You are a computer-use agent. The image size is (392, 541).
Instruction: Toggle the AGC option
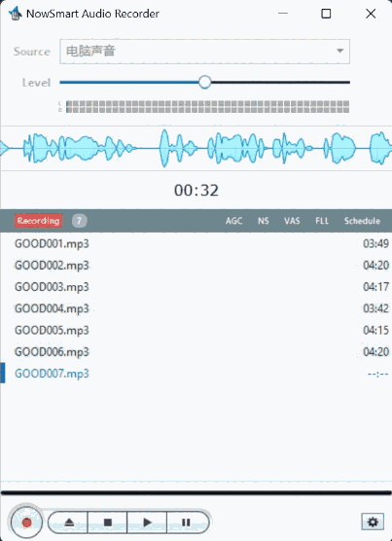233,221
